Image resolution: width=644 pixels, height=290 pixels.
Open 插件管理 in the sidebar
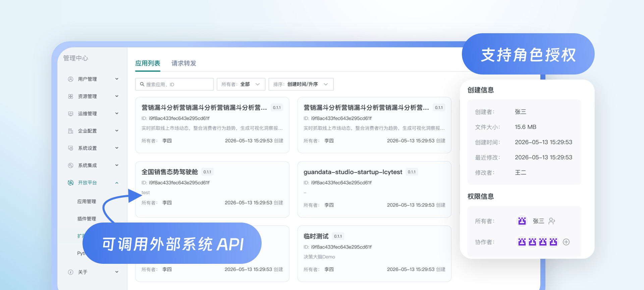[87, 219]
